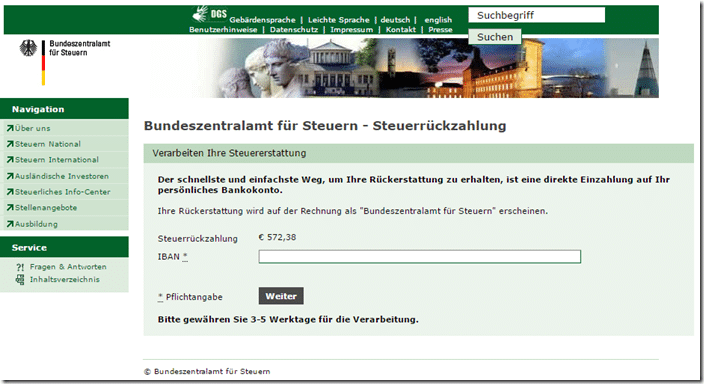The width and height of the screenshot is (704, 384).
Task: Open the Kontakt page
Action: (x=400, y=30)
